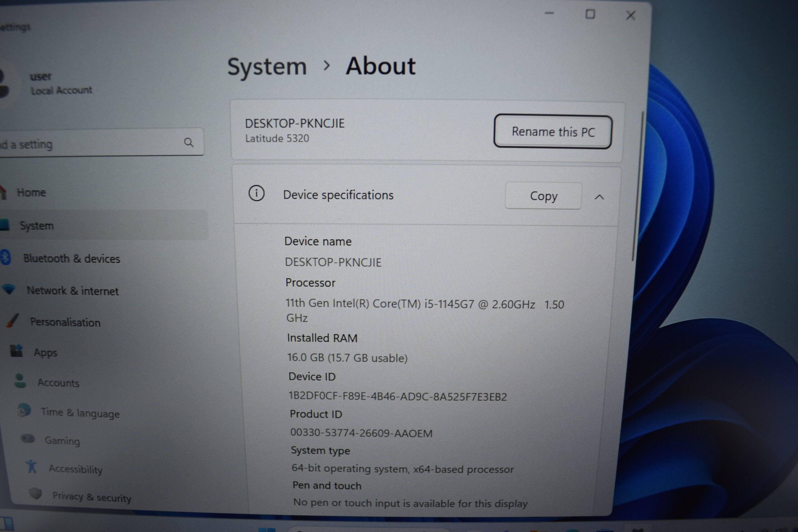Screen dimensions: 798x532
Task: Select the Device ID value text
Action: click(x=397, y=396)
